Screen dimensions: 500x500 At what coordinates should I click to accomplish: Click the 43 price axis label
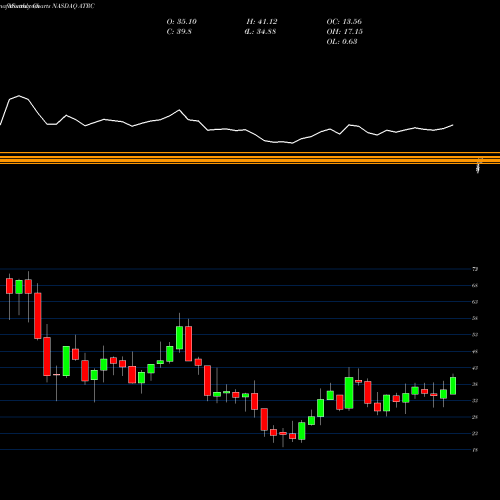point(475,368)
